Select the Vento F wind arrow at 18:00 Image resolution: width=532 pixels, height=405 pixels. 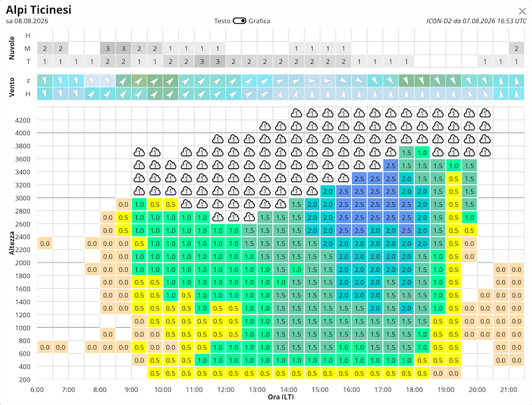pos(422,81)
